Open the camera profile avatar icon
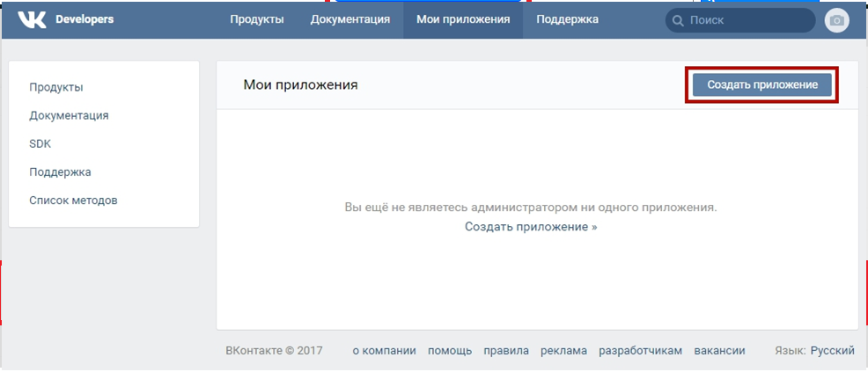The image size is (868, 372). click(837, 20)
